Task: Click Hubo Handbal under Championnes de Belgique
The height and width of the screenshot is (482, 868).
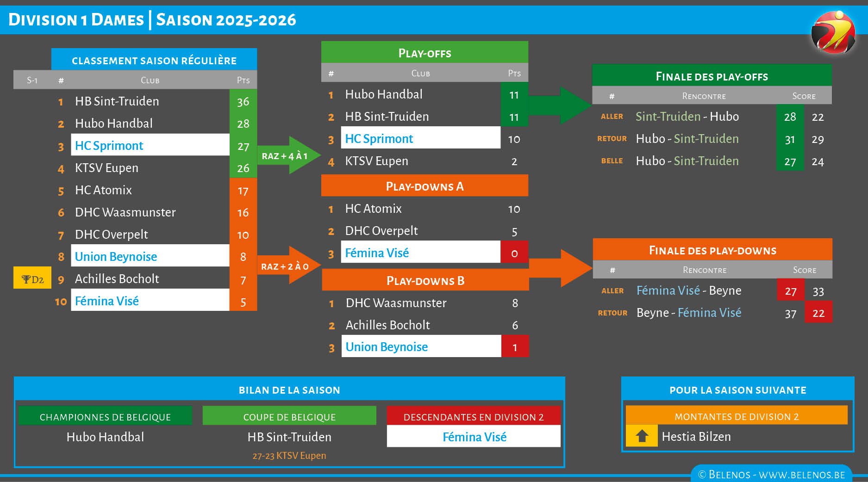Action: pos(105,437)
